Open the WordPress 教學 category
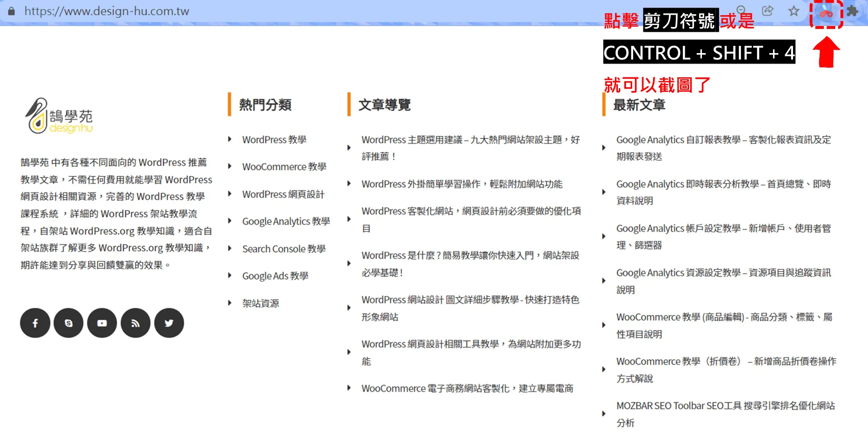Screen dimensions: 868x441 (274, 140)
